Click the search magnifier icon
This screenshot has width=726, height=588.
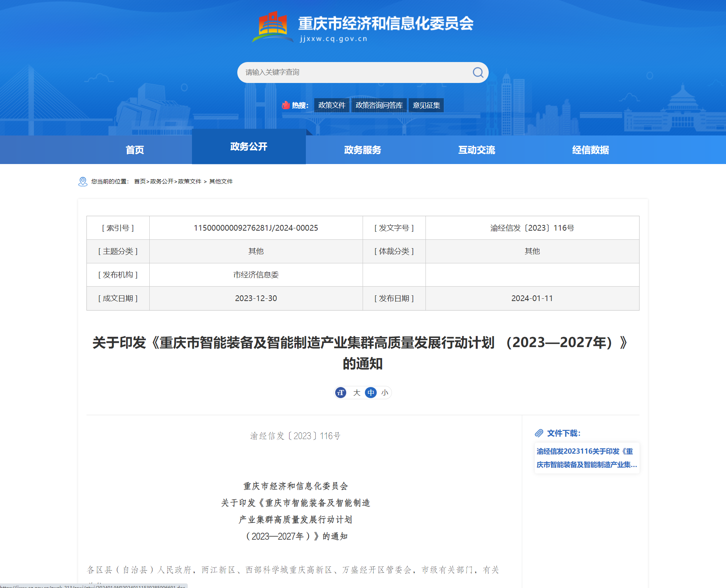(478, 72)
